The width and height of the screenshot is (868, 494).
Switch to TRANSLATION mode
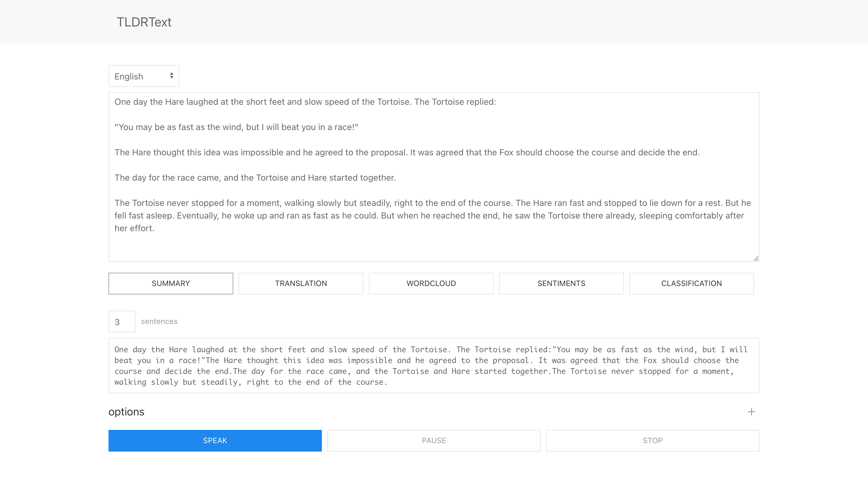pyautogui.click(x=300, y=283)
